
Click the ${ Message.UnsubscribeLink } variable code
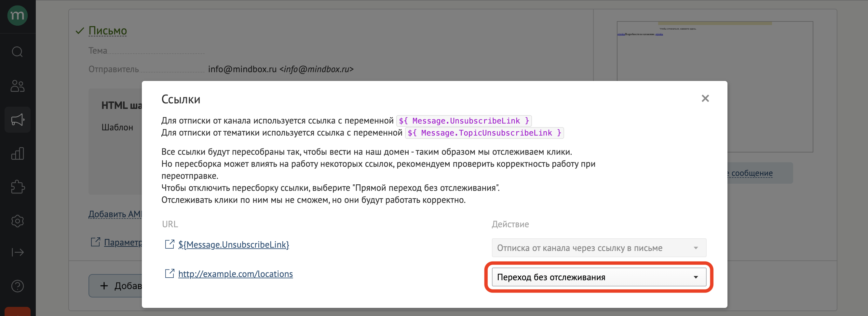tap(464, 121)
